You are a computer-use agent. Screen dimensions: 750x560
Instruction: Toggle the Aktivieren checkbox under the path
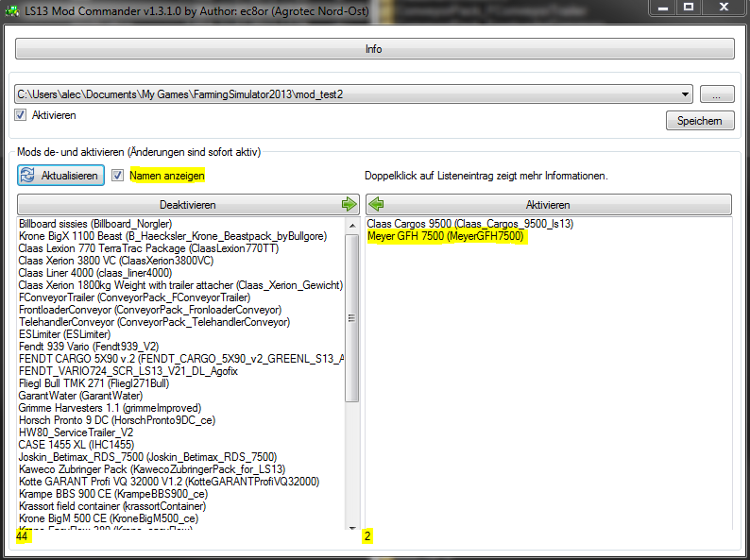coord(20,115)
